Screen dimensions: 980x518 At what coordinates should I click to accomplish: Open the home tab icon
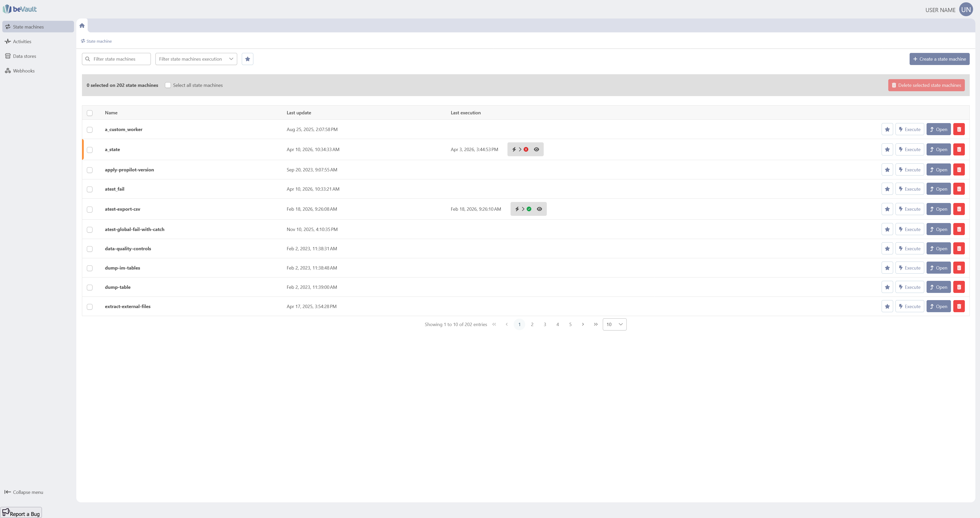tap(82, 25)
